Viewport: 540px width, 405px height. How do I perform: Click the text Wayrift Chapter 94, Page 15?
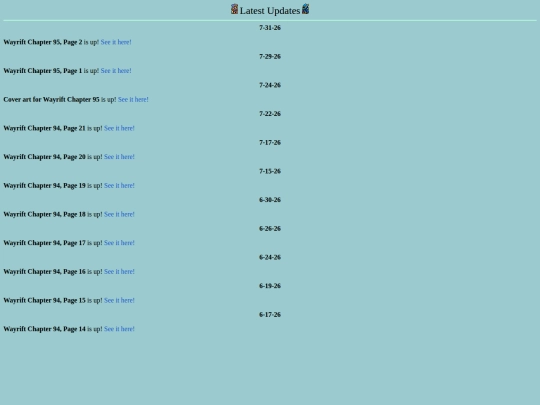click(x=44, y=300)
